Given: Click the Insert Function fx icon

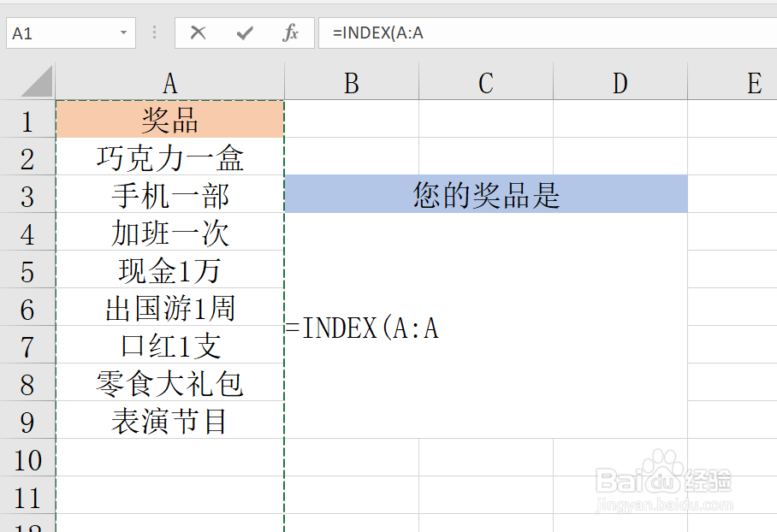Looking at the screenshot, I should point(291,33).
